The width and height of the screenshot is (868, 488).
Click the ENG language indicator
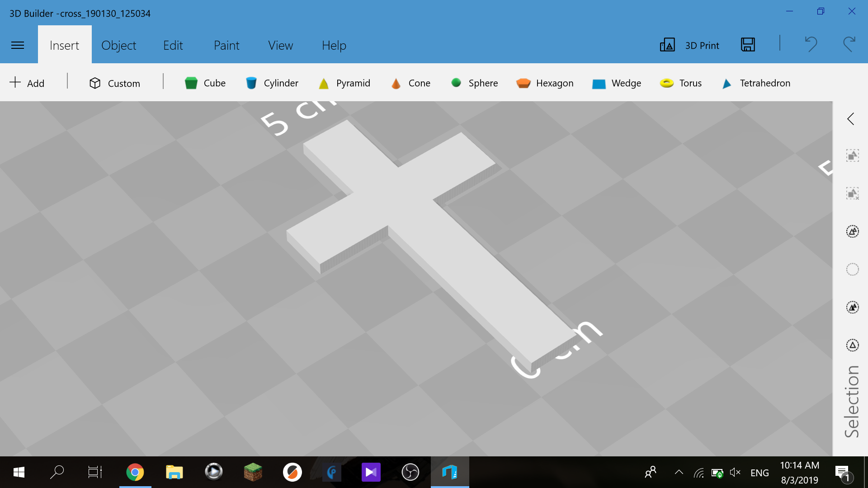point(759,473)
